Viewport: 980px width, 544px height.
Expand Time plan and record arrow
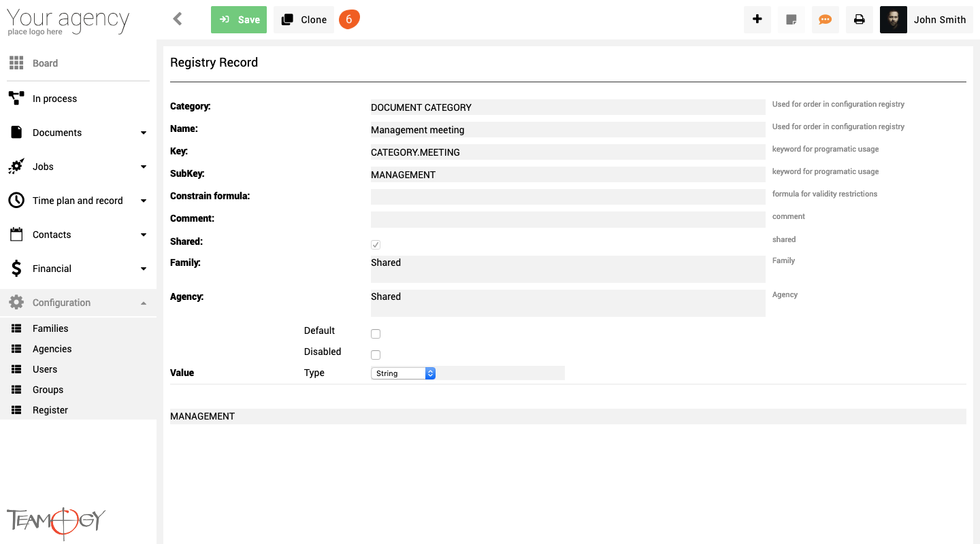(x=144, y=201)
